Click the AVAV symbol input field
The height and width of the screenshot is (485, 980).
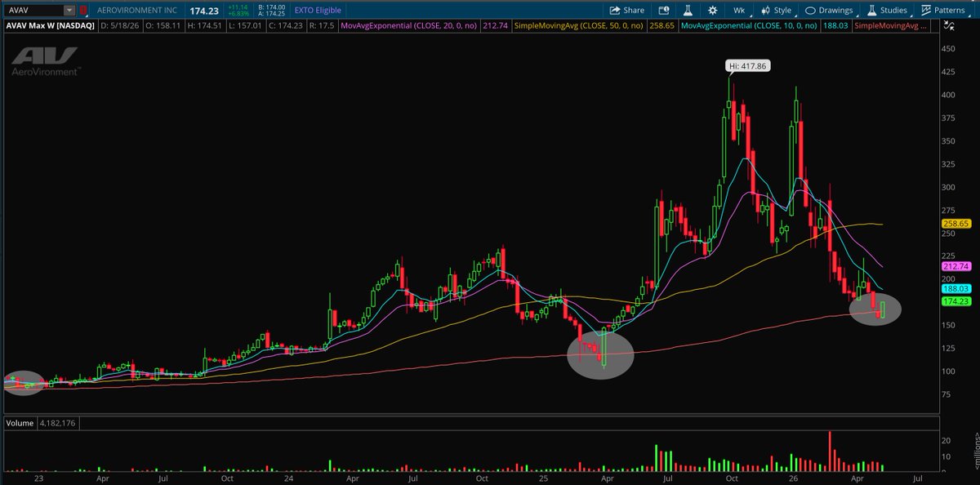coord(33,11)
